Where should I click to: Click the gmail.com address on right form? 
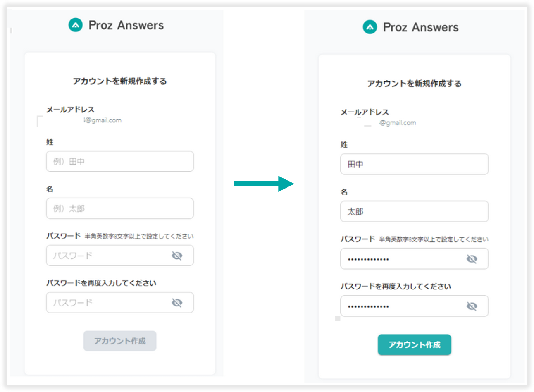click(x=397, y=123)
